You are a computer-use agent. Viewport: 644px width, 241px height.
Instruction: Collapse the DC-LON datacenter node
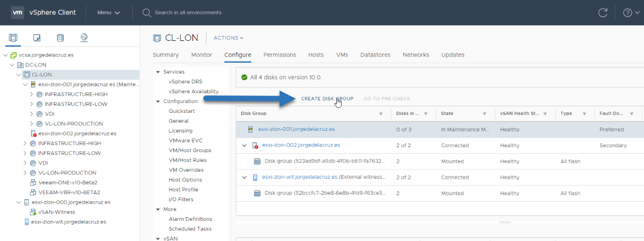pyautogui.click(x=12, y=64)
